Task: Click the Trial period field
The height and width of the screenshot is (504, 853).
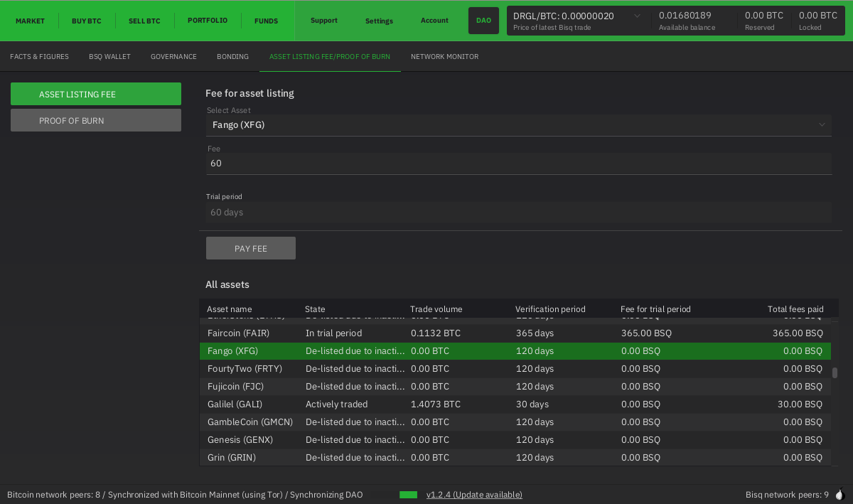Action: [x=519, y=212]
